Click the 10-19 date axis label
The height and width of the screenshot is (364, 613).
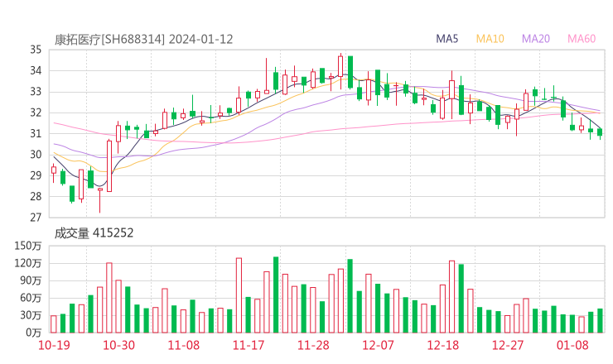point(54,345)
